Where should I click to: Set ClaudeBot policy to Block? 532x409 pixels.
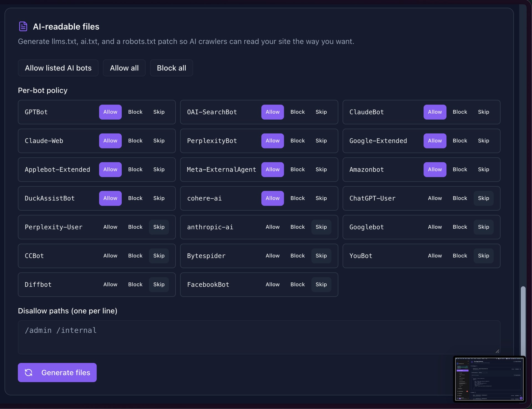click(x=460, y=112)
